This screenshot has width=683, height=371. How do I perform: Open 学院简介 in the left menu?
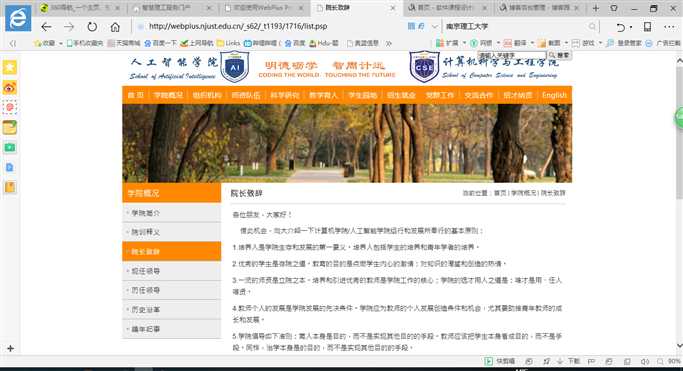click(172, 213)
